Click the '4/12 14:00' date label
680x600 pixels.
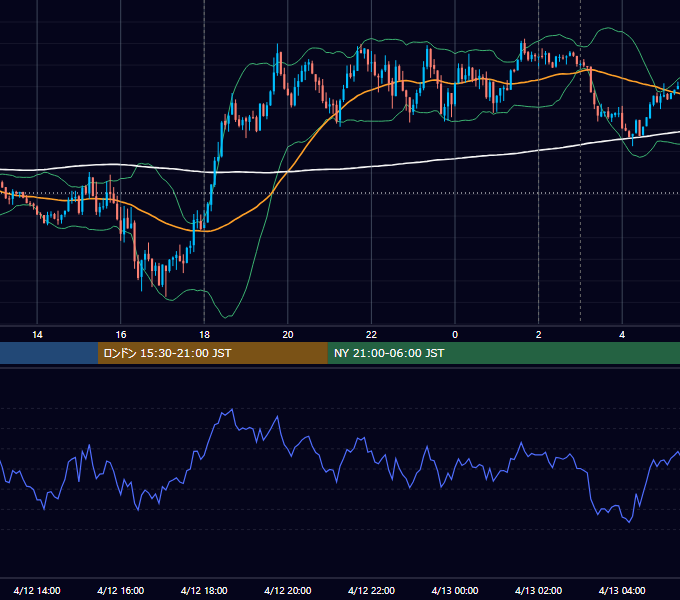coord(37,590)
